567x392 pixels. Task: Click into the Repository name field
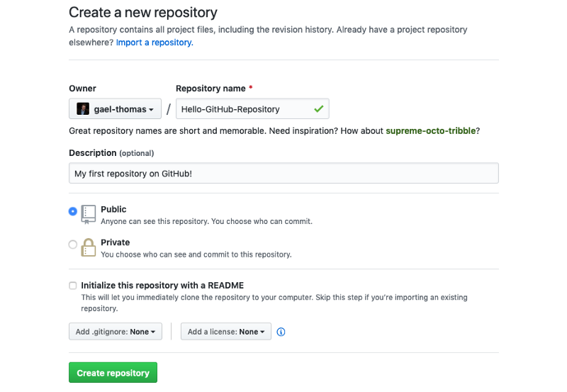click(x=241, y=109)
